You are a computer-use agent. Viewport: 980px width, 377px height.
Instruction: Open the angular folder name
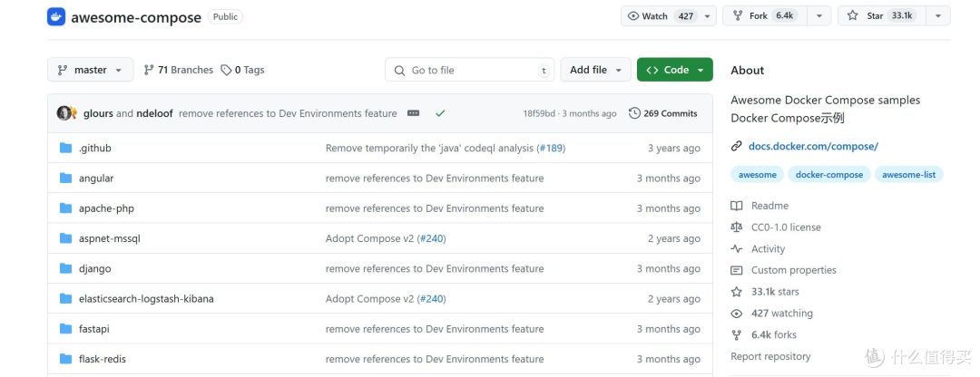tap(96, 178)
